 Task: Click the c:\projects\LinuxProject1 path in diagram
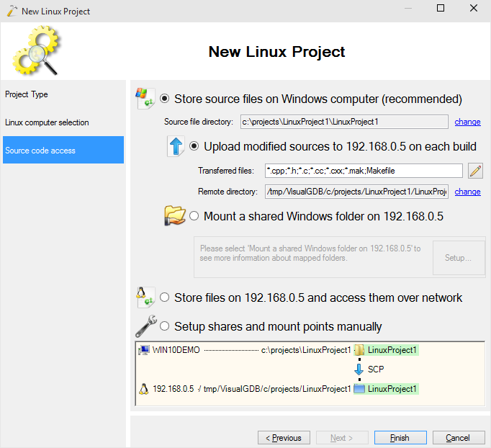[x=306, y=350]
